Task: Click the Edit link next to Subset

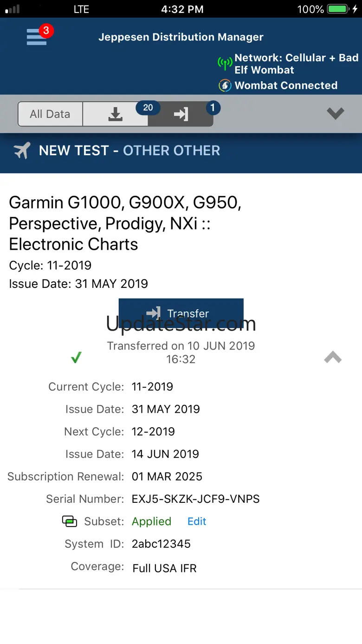Action: point(197,521)
